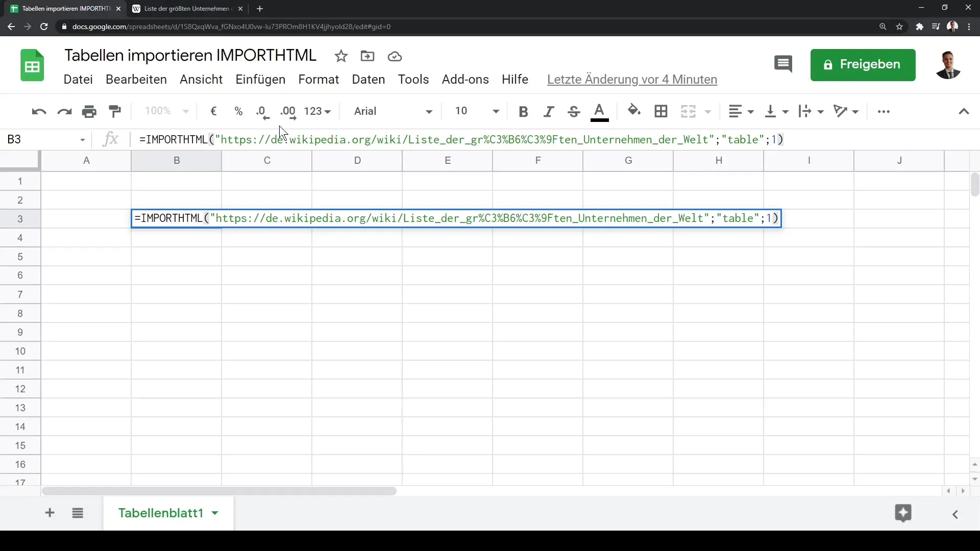Open the text color picker
980x551 pixels.
(x=599, y=112)
